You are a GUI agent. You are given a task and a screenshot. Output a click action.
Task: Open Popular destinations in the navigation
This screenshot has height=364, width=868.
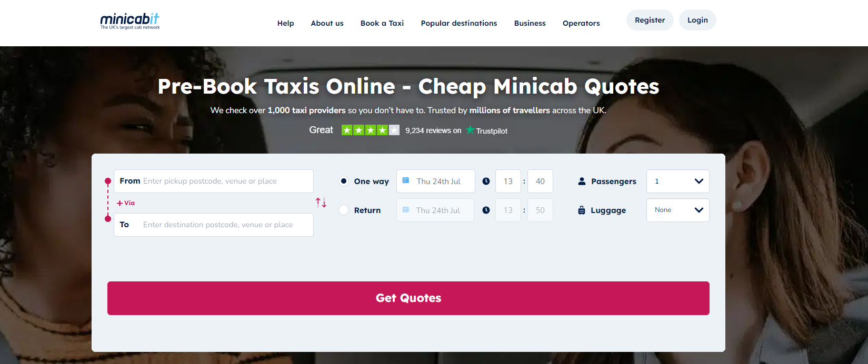pos(459,23)
